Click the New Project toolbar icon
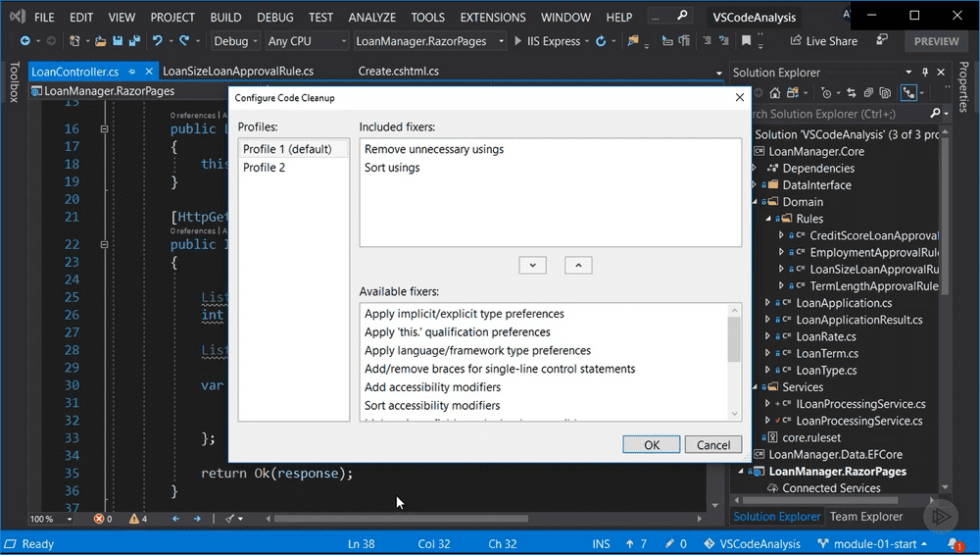 click(x=74, y=41)
